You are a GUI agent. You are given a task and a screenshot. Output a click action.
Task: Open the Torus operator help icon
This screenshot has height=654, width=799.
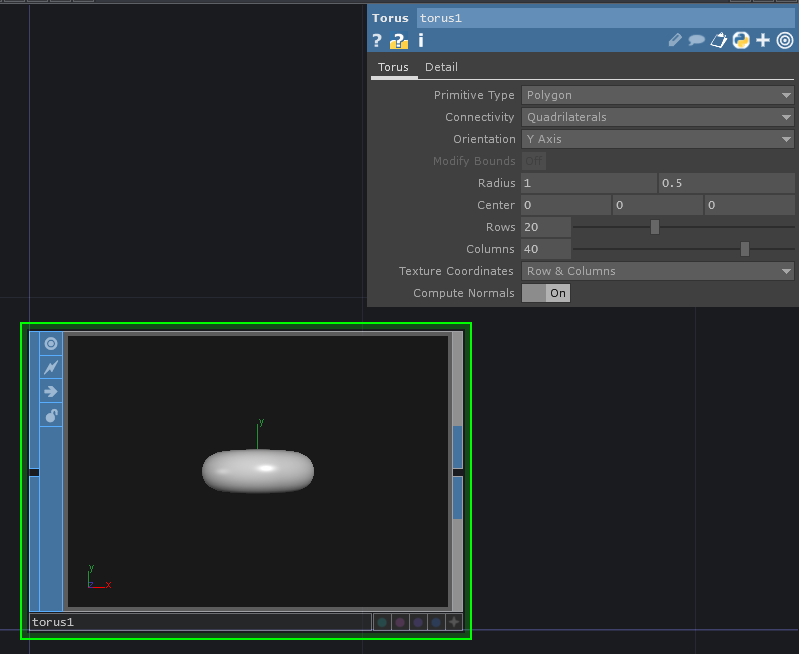pyautogui.click(x=377, y=41)
